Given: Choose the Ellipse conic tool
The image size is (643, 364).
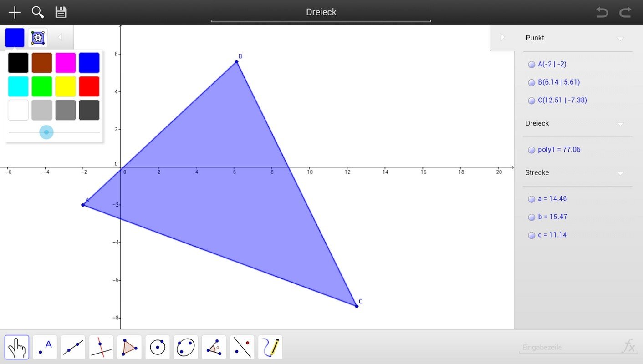Looking at the screenshot, I should [x=186, y=347].
